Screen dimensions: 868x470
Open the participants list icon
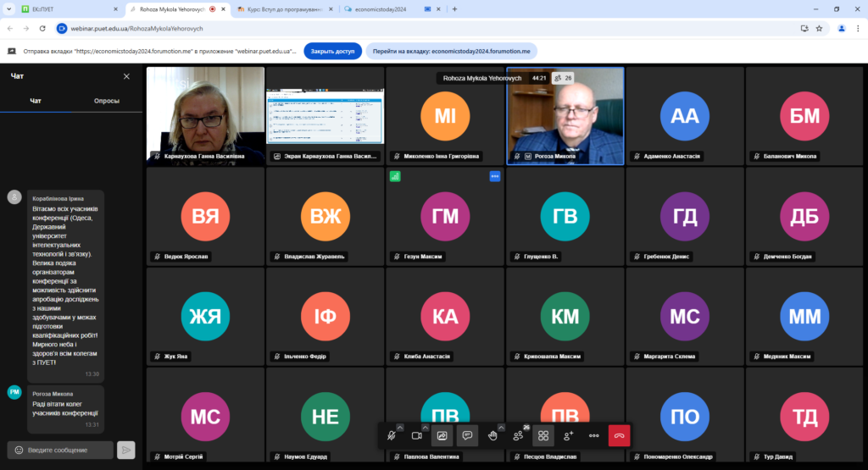click(518, 435)
